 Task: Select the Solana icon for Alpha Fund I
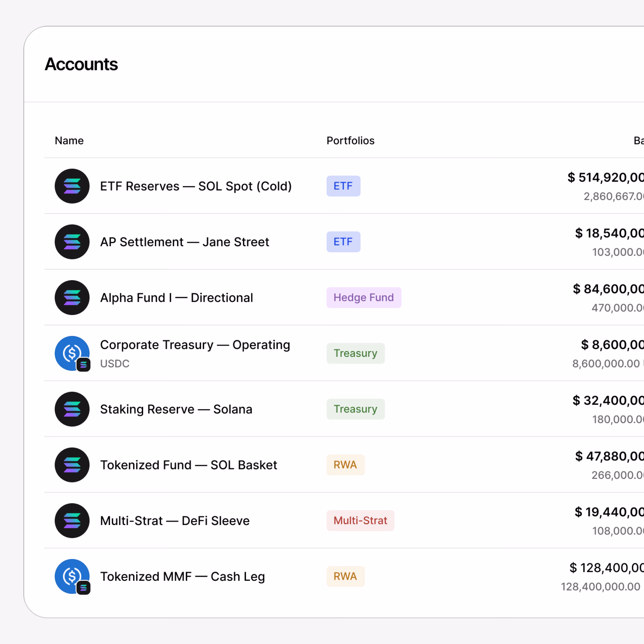tap(72, 297)
